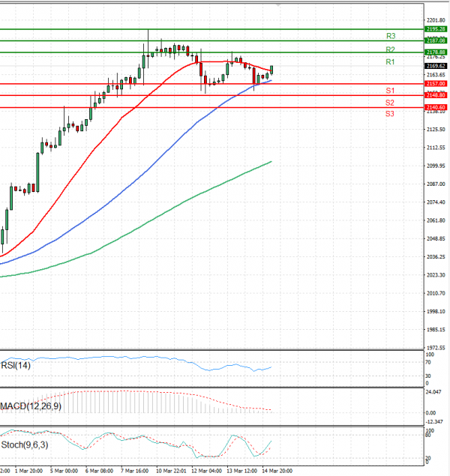
Task: Click the 1 Mar 20:00 time label
Action: [28, 471]
